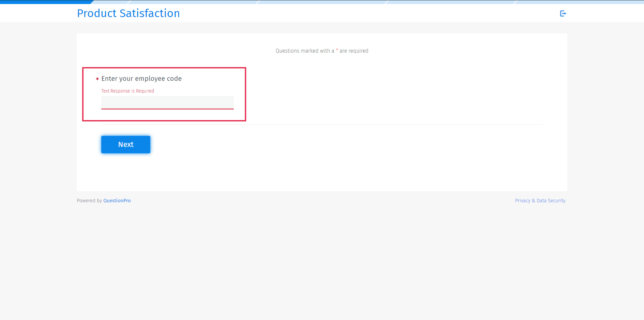The width and height of the screenshot is (644, 320).
Task: Click the Next button
Action: coord(126,145)
